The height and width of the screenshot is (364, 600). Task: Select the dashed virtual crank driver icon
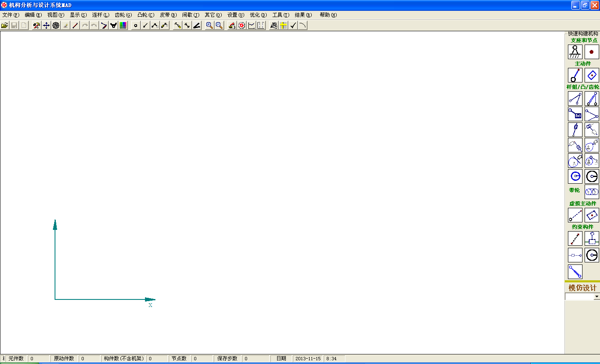[575, 215]
